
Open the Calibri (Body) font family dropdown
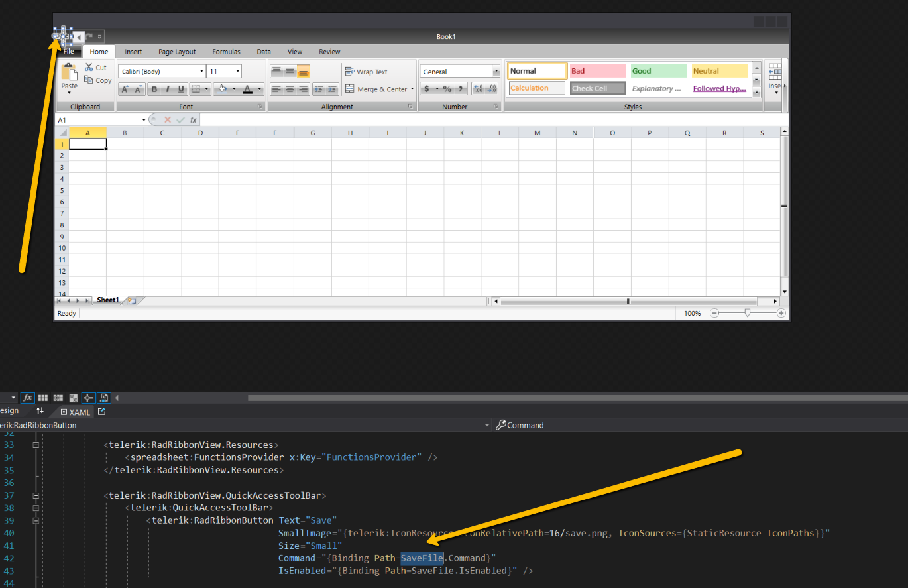(x=201, y=72)
